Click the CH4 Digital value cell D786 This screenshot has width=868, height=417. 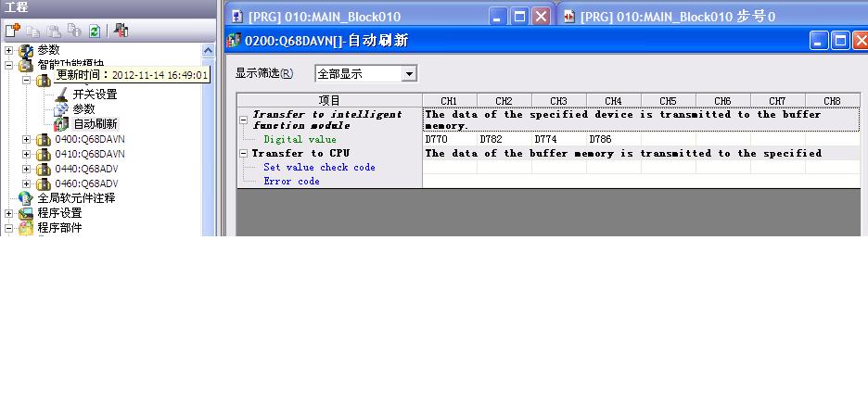614,140
